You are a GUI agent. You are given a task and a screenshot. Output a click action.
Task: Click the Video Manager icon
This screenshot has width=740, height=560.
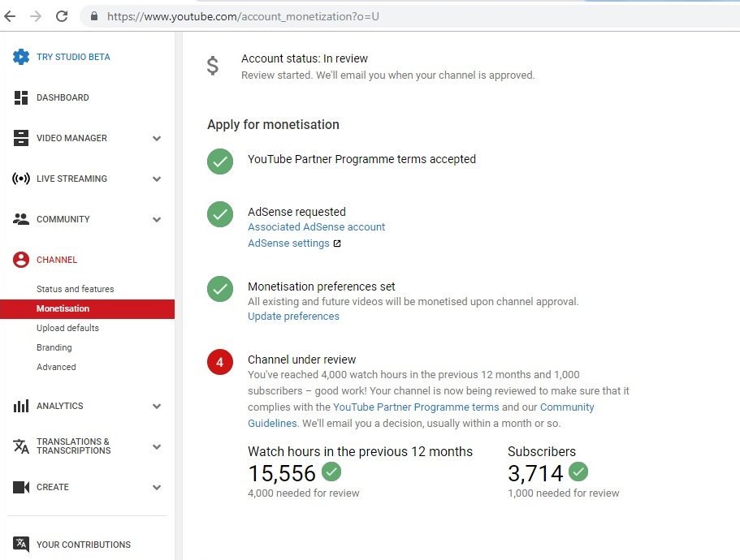pyautogui.click(x=21, y=138)
